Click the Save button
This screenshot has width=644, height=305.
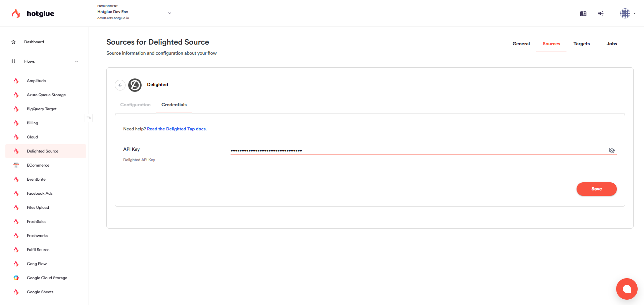(597, 189)
